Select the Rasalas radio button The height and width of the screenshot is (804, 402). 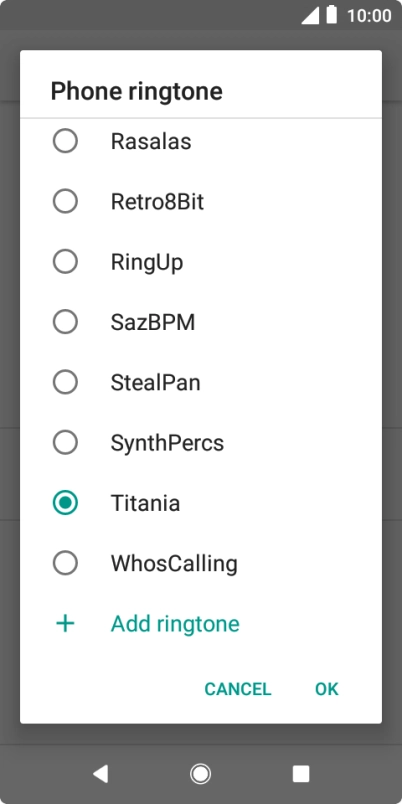click(65, 141)
